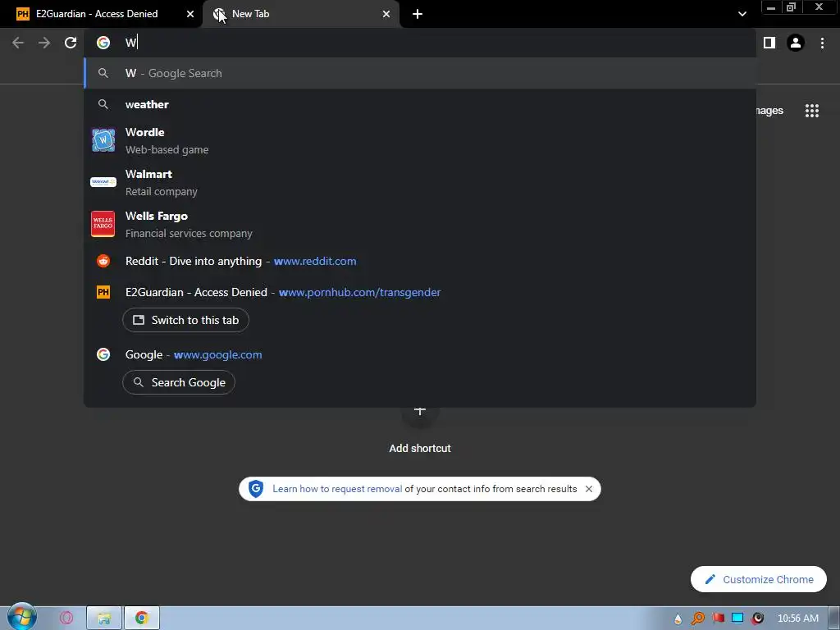Click the 'Switch to this tab' button
The image size is (840, 630).
[x=186, y=320]
